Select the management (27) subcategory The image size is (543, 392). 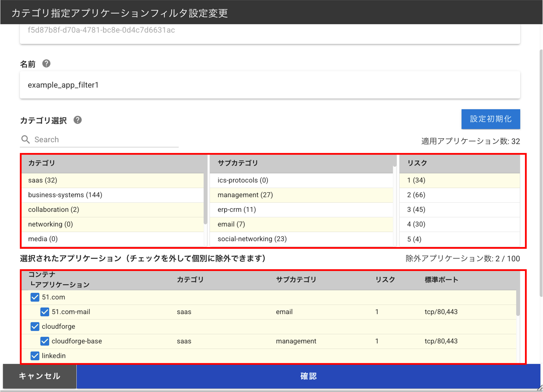tap(301, 195)
